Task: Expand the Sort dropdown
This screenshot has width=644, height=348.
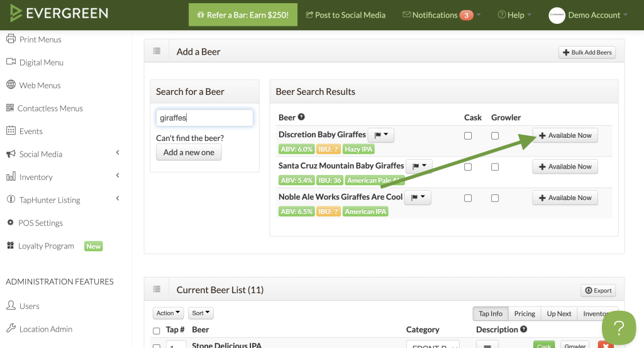Action: click(201, 313)
